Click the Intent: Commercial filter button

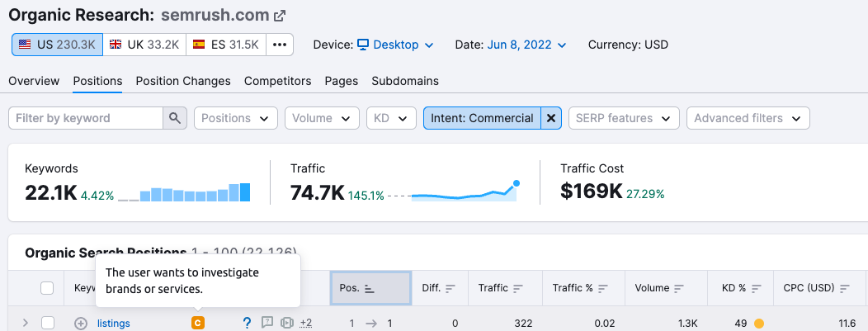coord(482,118)
